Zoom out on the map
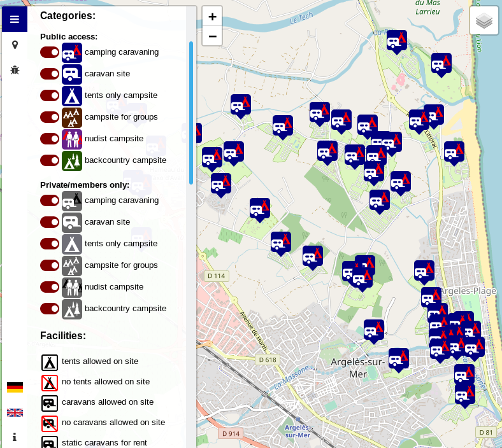The width and height of the screenshot is (502, 448). pyautogui.click(x=212, y=36)
